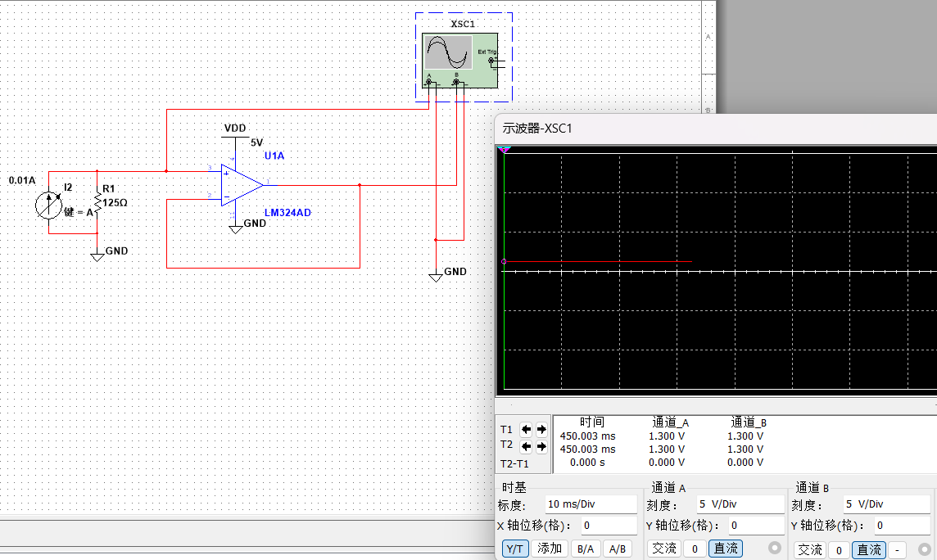Set channel A coupling to 直流 (DC)
The image size is (937, 560).
click(x=726, y=548)
